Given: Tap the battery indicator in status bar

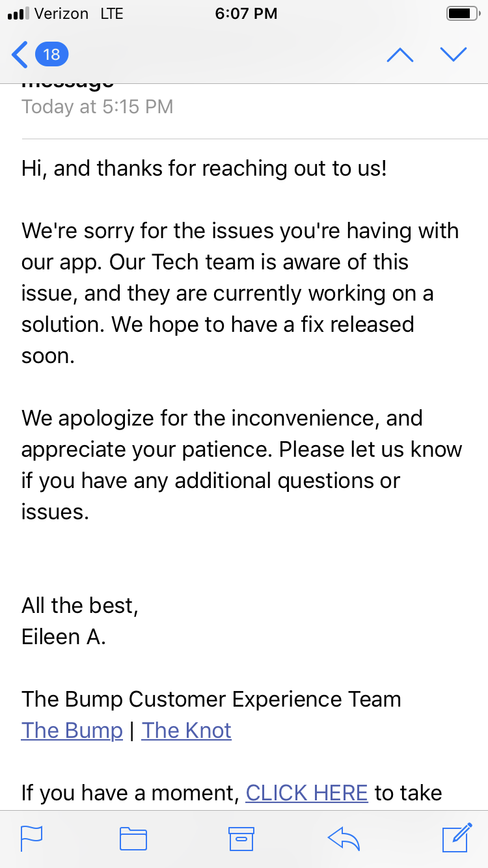Looking at the screenshot, I should (x=463, y=14).
